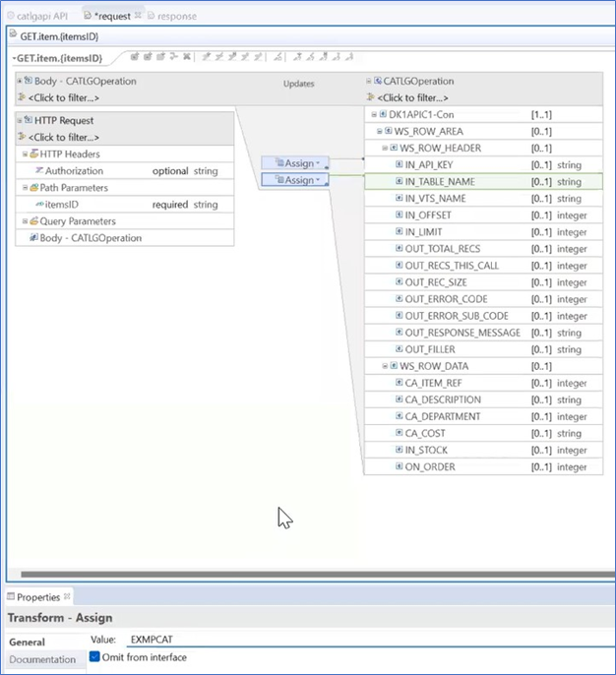Select the OUT_ERROR_CODE row

click(x=483, y=299)
